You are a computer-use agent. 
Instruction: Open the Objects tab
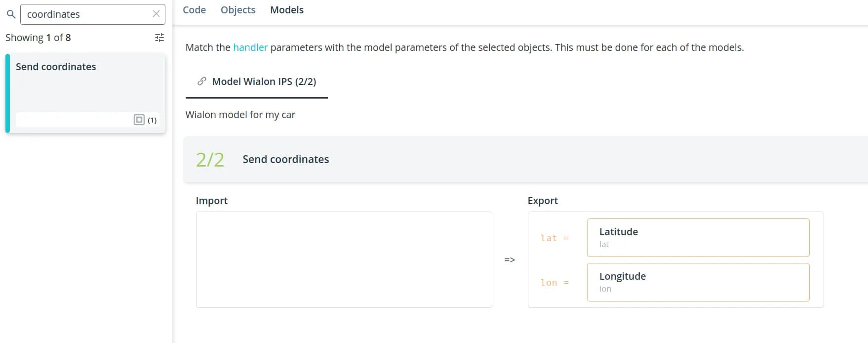tap(238, 10)
